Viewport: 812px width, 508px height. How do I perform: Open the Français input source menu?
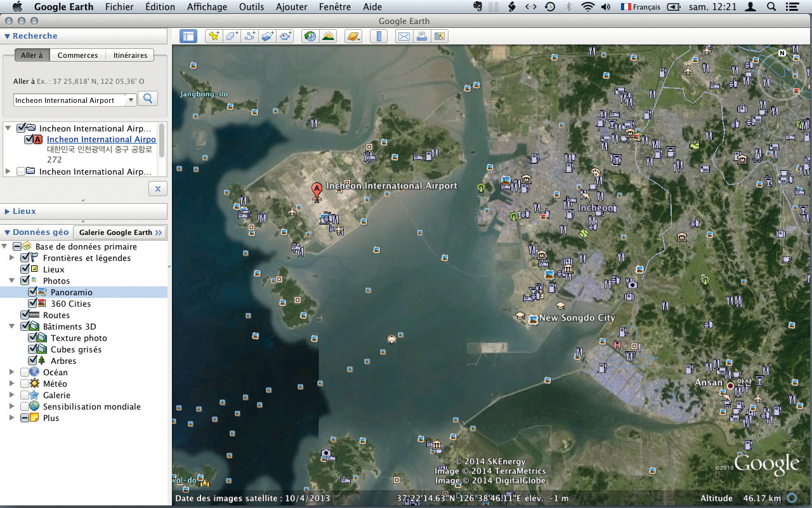pos(641,7)
